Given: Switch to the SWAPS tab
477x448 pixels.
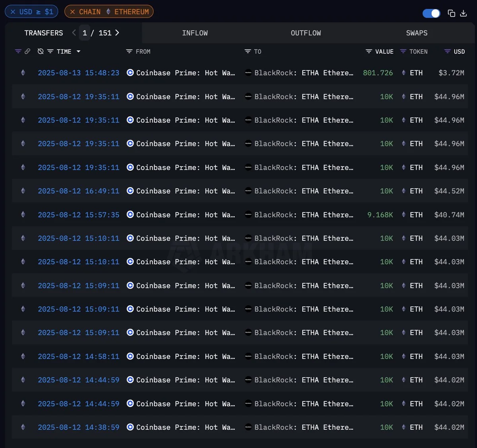Looking at the screenshot, I should pyautogui.click(x=417, y=33).
